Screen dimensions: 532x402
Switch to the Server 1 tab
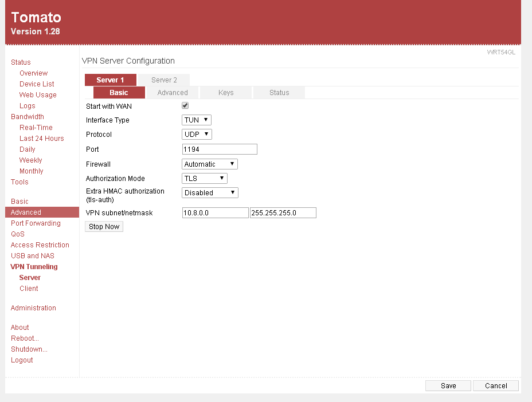point(110,80)
